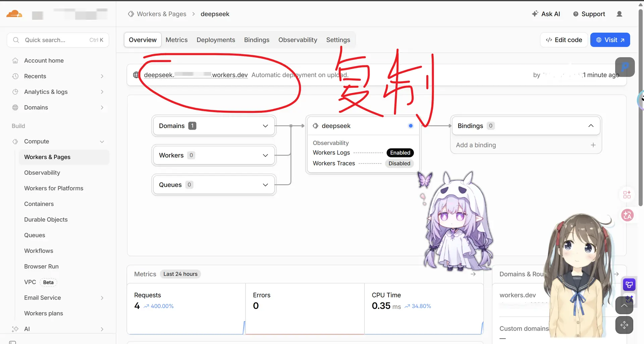Click the Last 24 hours metrics badge
This screenshot has width=644, height=344.
(180, 274)
